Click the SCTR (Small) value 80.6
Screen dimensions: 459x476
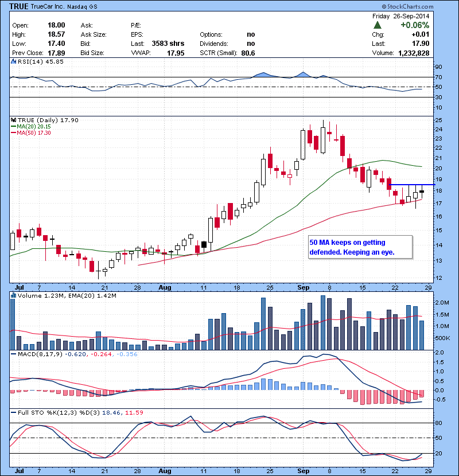point(248,53)
